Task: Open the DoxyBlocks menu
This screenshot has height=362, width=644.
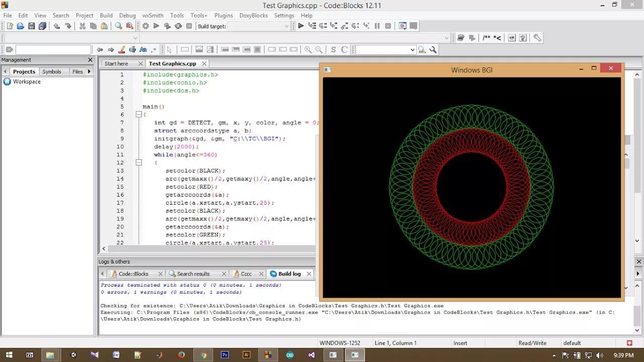Action: pos(254,16)
